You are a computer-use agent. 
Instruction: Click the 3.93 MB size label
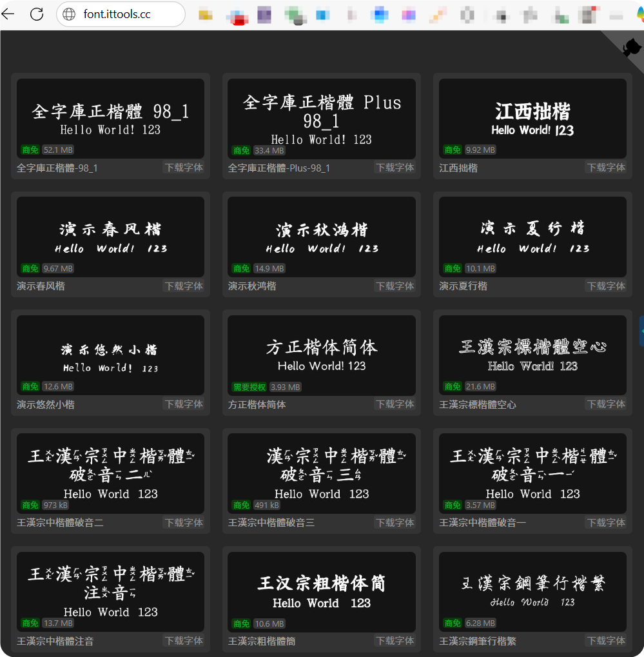click(x=286, y=387)
